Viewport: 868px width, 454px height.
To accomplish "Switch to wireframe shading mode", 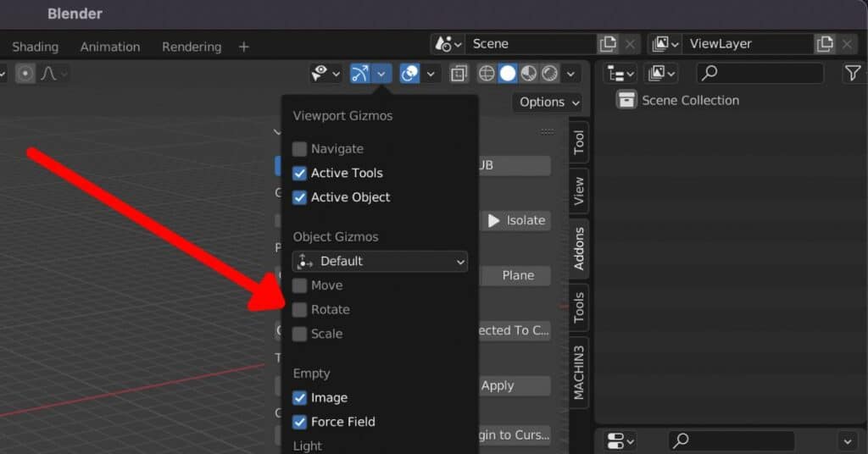I will coord(486,74).
